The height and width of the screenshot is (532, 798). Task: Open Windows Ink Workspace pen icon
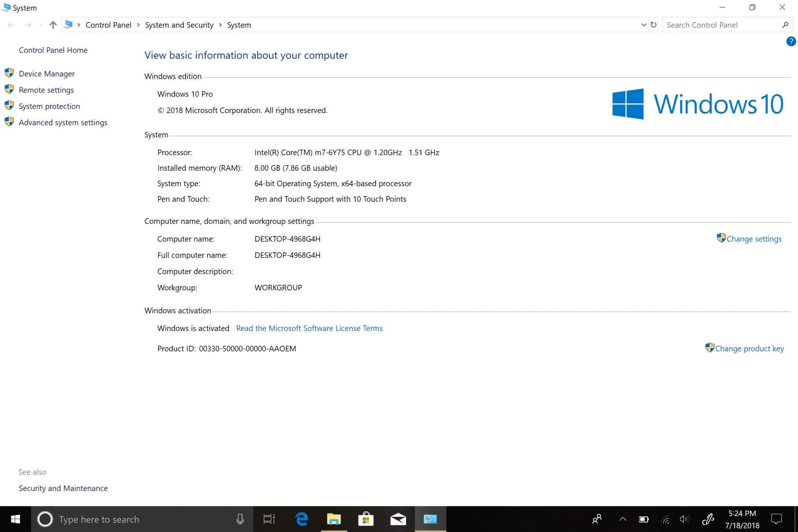point(708,519)
